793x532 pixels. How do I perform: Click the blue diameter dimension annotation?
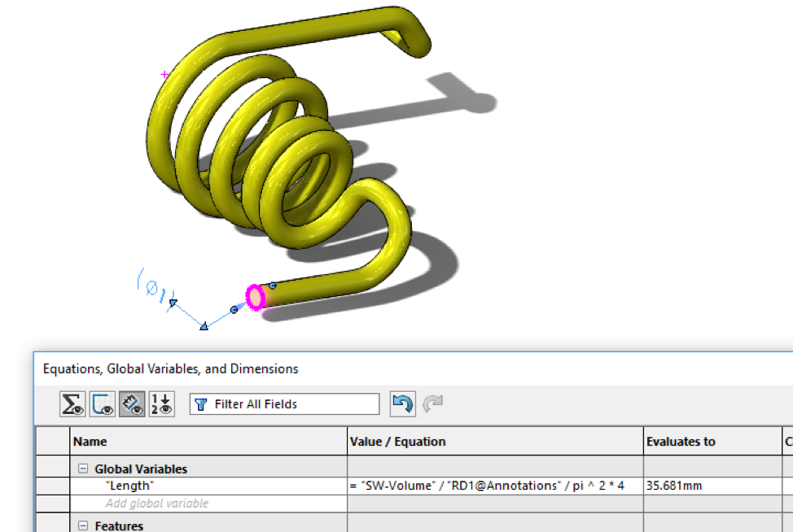[154, 290]
